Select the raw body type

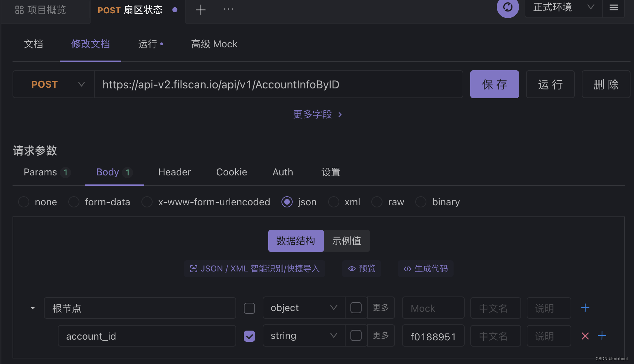click(x=377, y=202)
